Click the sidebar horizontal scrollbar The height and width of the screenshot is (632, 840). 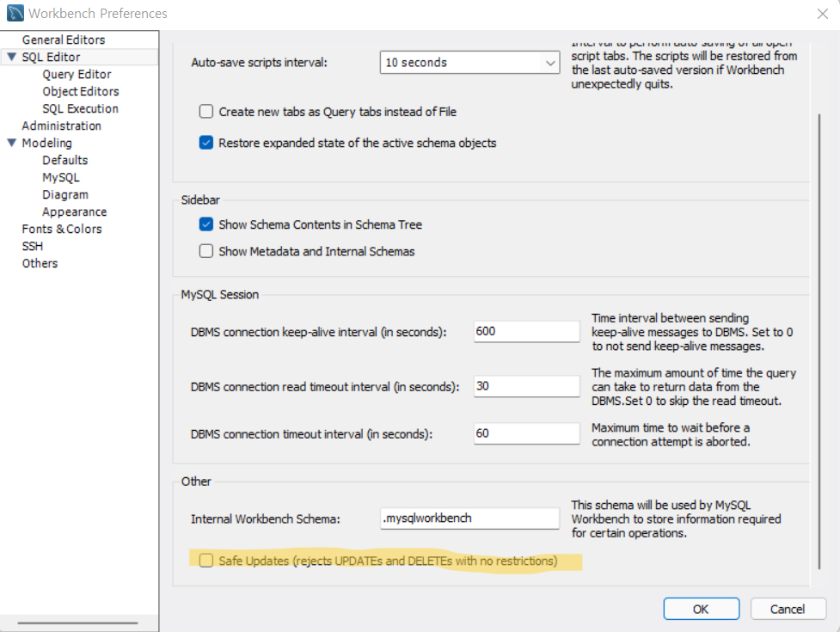click(x=77, y=623)
